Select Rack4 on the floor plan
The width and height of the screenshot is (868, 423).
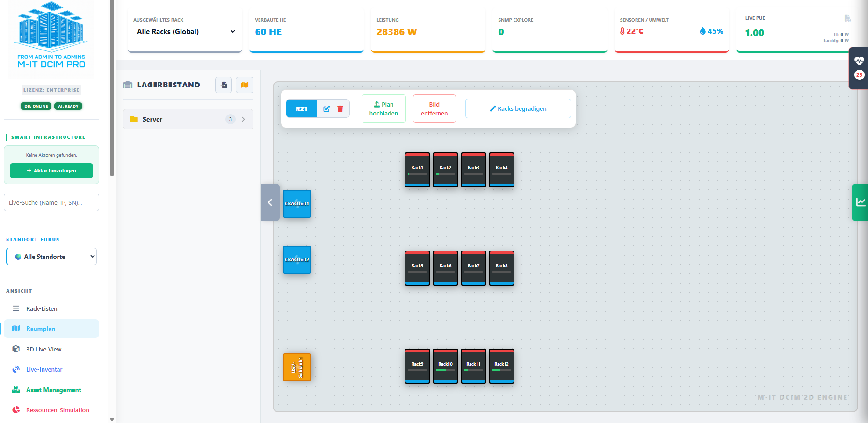(x=501, y=170)
